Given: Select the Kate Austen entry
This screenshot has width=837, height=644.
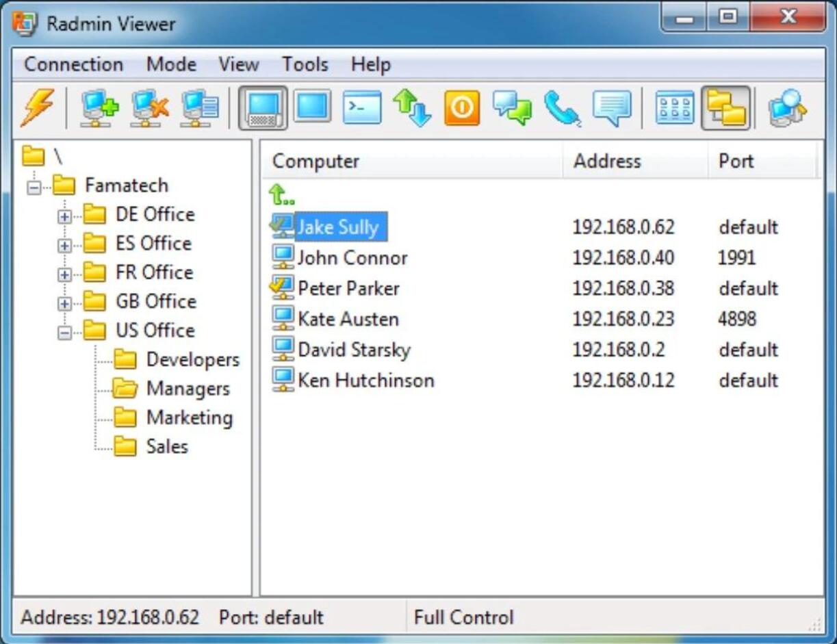Looking at the screenshot, I should pyautogui.click(x=348, y=319).
